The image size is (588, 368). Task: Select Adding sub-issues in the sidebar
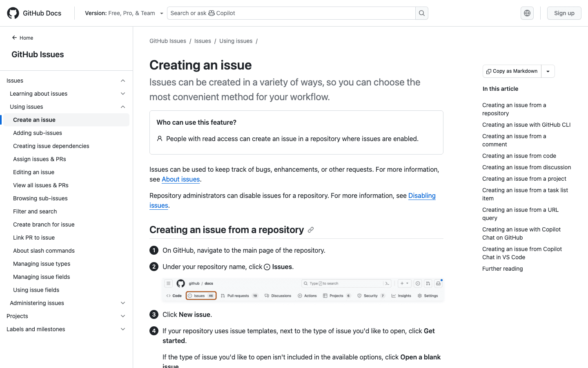point(38,132)
